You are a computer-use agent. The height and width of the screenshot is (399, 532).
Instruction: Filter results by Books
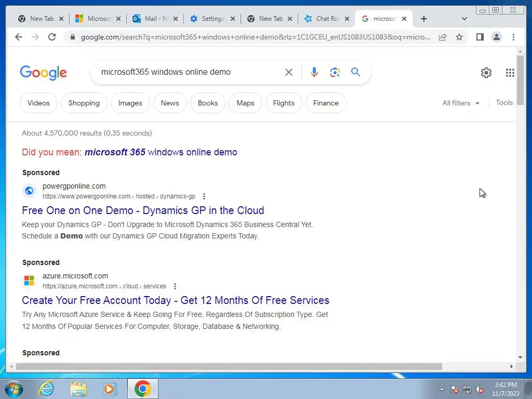(x=208, y=103)
